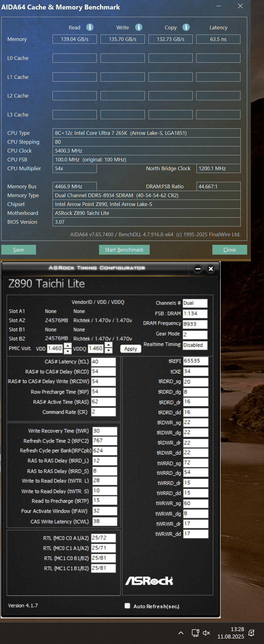Click the RTL MC1 C1 B1/B2 field

click(x=104, y=568)
